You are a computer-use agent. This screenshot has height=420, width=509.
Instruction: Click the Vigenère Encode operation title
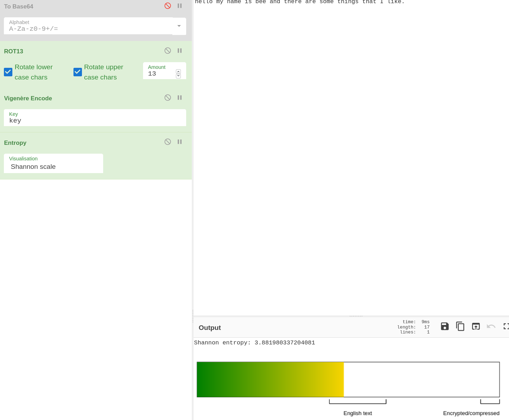tap(28, 98)
